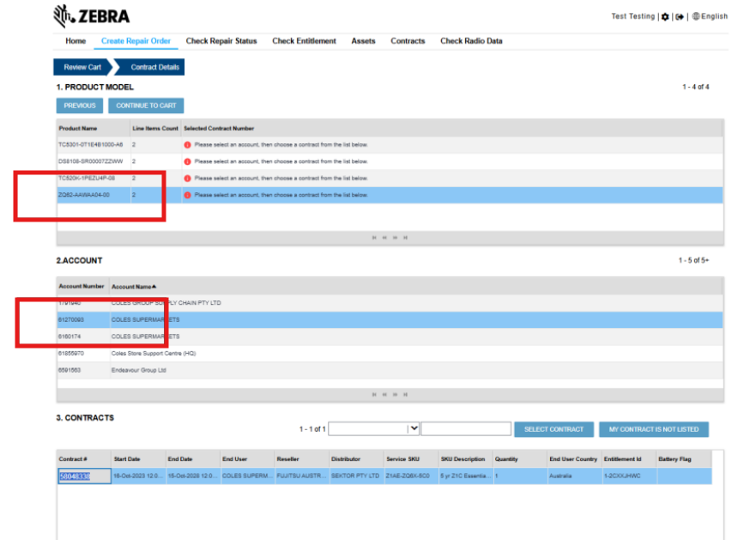Click CONTINUE TO CART

coord(146,106)
